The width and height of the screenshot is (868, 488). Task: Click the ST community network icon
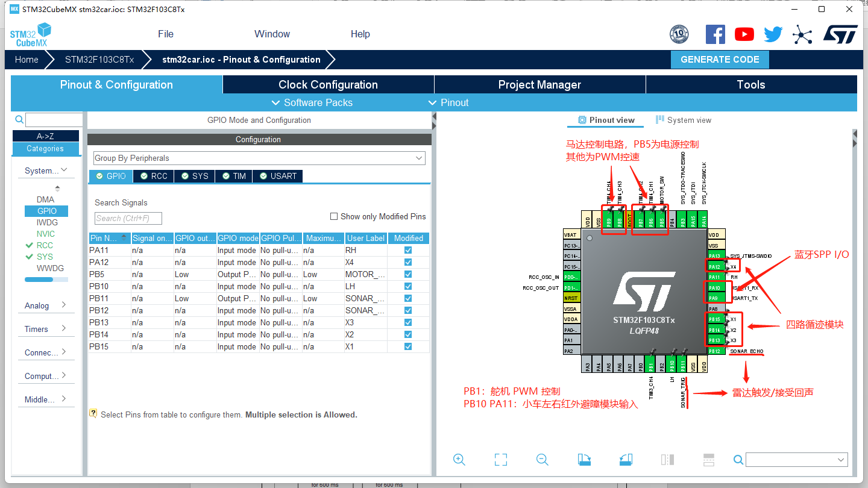tap(802, 34)
